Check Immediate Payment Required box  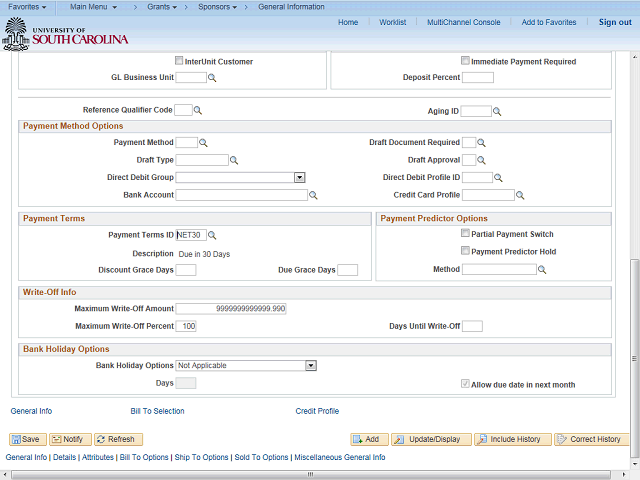click(x=465, y=61)
